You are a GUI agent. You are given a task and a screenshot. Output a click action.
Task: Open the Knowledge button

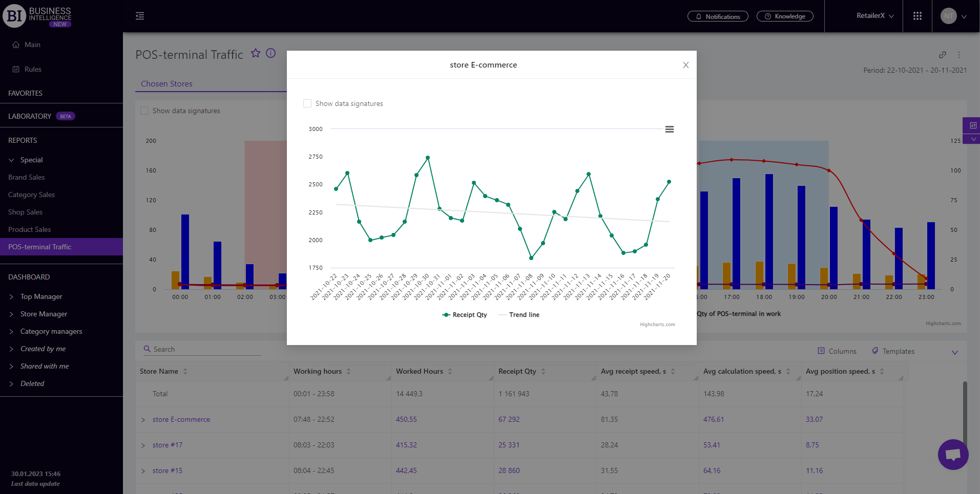785,16
